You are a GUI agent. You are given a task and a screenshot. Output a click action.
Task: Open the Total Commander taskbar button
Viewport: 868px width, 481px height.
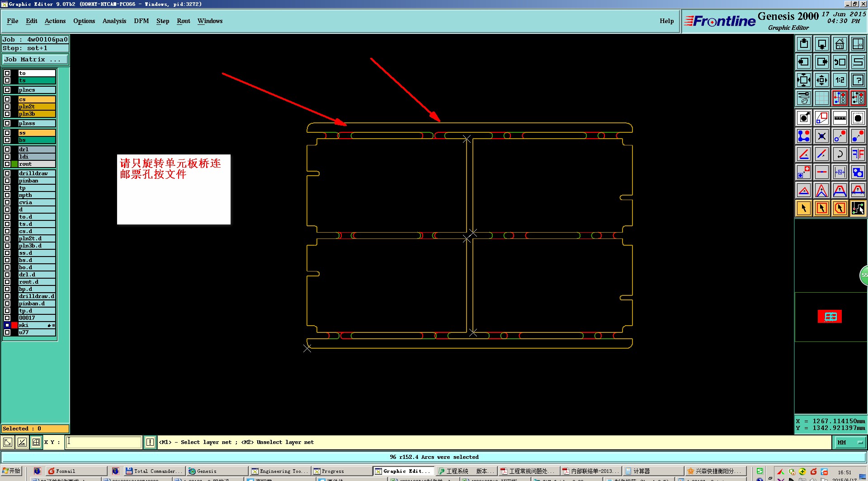pyautogui.click(x=154, y=471)
